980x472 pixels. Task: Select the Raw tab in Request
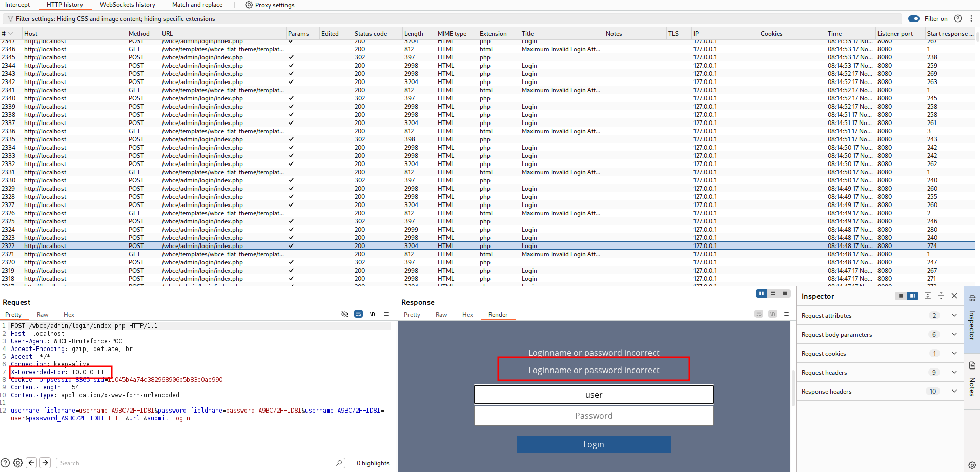[x=43, y=315]
